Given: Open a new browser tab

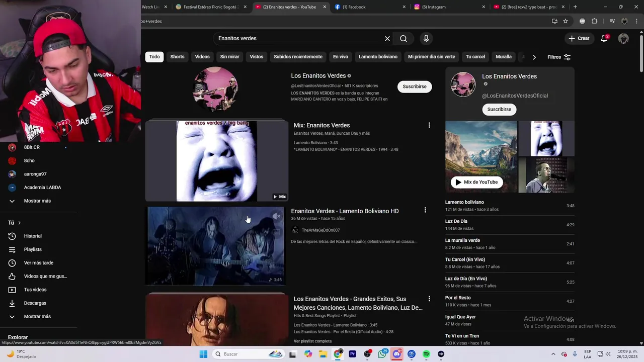Looking at the screenshot, I should [x=575, y=7].
